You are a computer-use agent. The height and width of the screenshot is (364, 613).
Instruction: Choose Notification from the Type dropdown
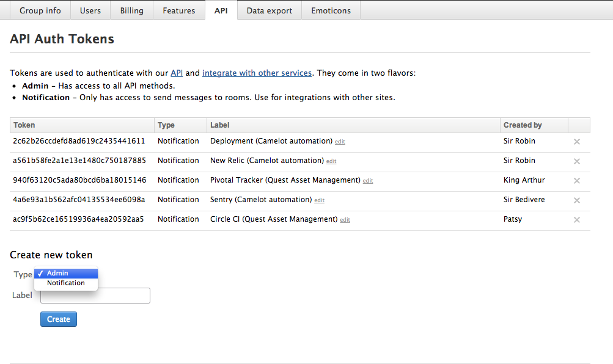coord(65,283)
